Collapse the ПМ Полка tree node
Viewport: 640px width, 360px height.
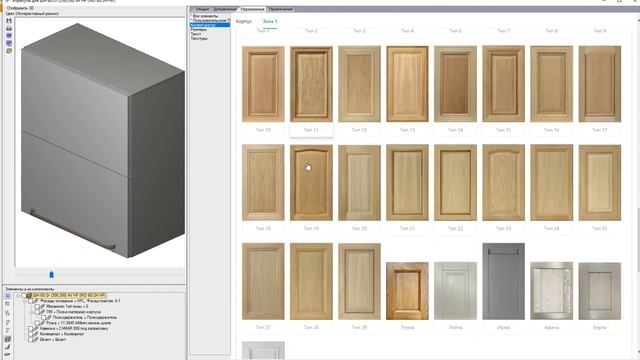click(x=31, y=312)
